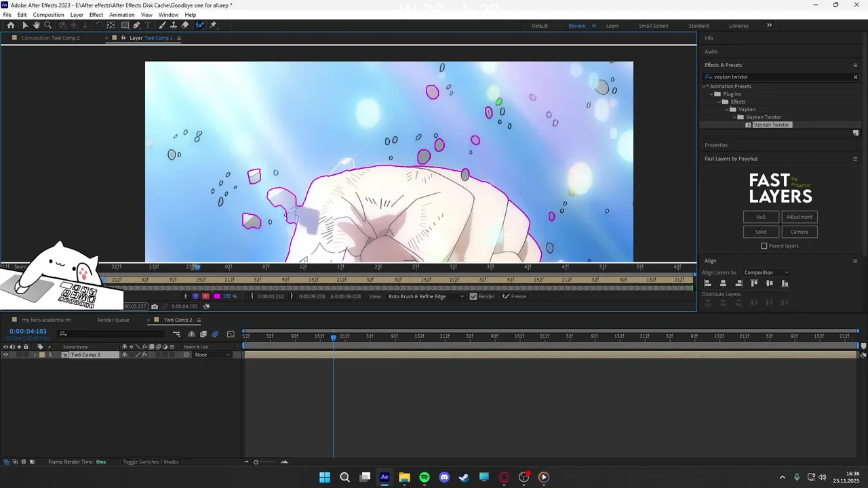Open workspace overflow chevron menu
868x488 pixels.
[769, 25]
